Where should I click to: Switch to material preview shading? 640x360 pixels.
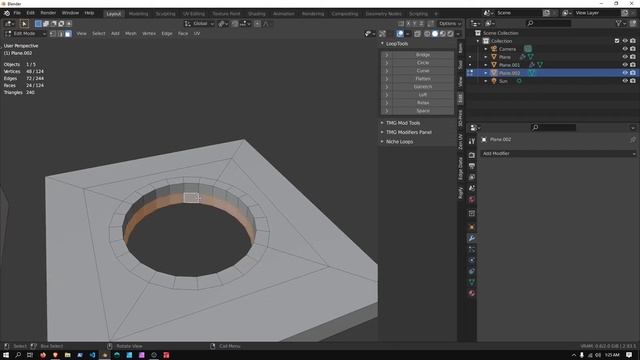coord(442,34)
